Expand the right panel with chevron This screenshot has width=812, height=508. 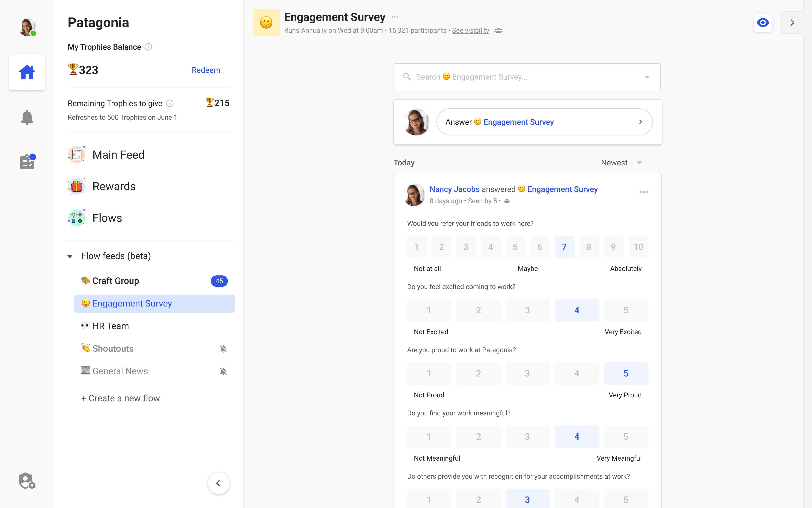pos(792,23)
